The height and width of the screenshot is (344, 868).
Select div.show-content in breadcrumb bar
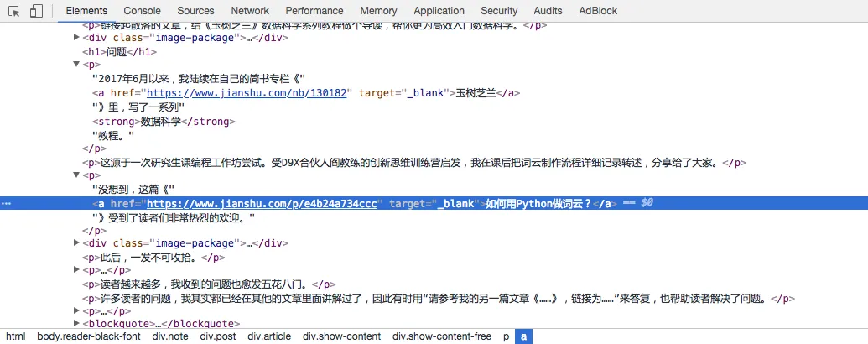(x=341, y=336)
